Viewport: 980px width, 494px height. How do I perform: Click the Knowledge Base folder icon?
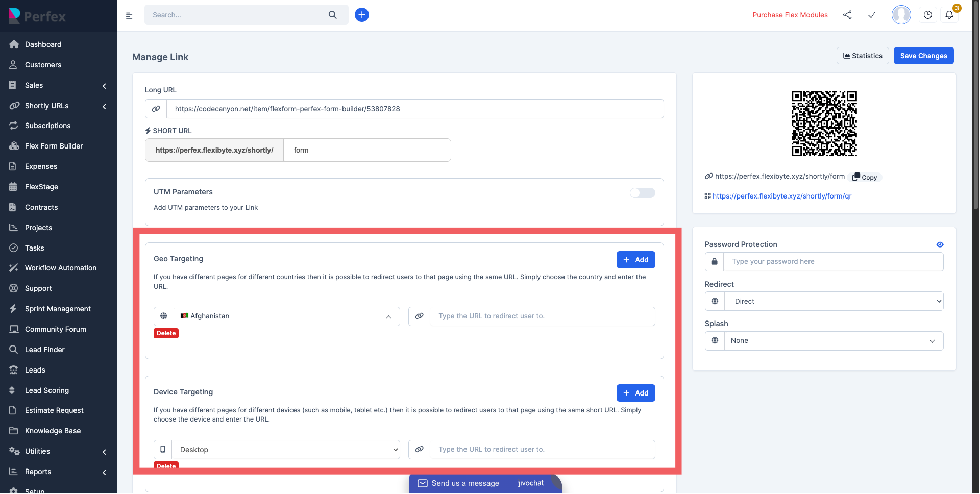(x=14, y=431)
